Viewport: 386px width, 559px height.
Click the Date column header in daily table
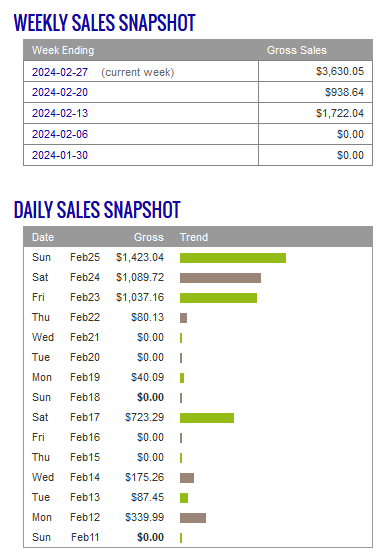(43, 237)
